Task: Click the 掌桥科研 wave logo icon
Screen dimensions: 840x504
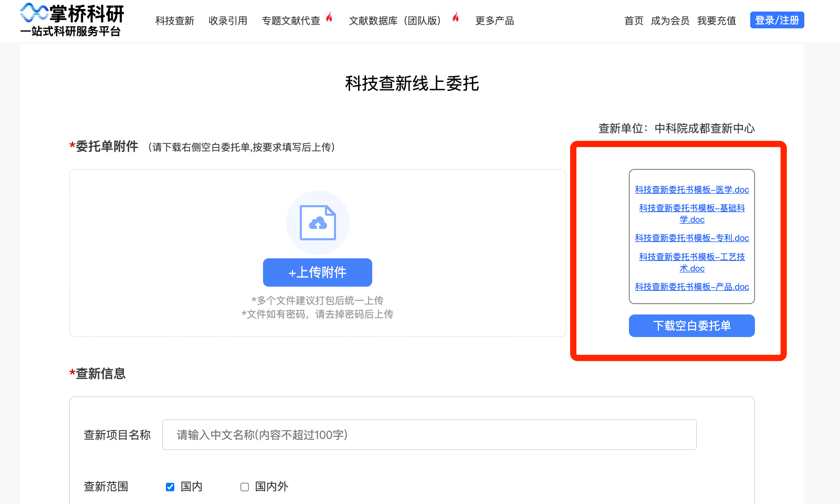Action: (34, 13)
